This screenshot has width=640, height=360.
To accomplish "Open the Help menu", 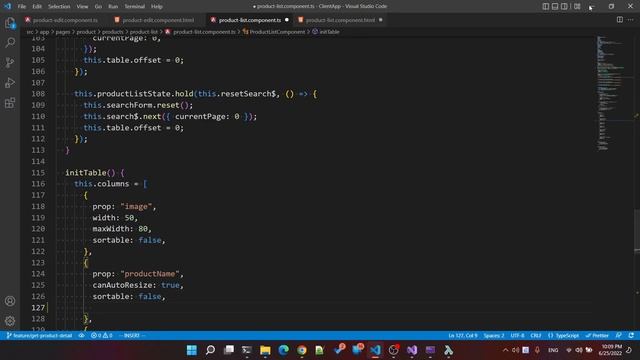I will tap(157, 7).
